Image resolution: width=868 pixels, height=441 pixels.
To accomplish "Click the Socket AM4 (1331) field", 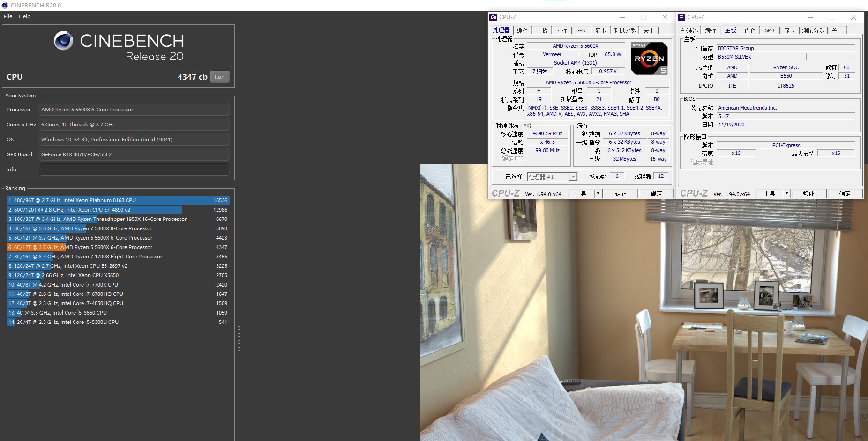I will (576, 63).
